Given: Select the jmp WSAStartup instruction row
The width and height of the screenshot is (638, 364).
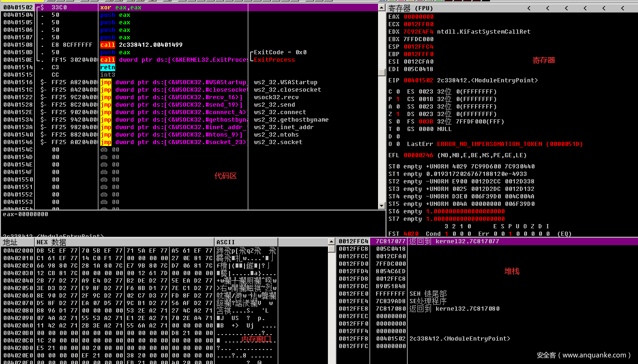Looking at the screenshot, I should (173, 82).
